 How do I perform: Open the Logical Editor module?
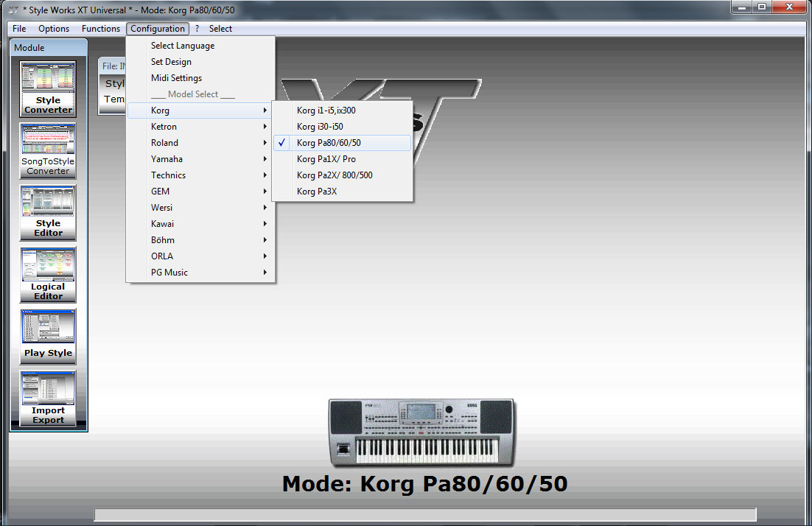point(48,275)
